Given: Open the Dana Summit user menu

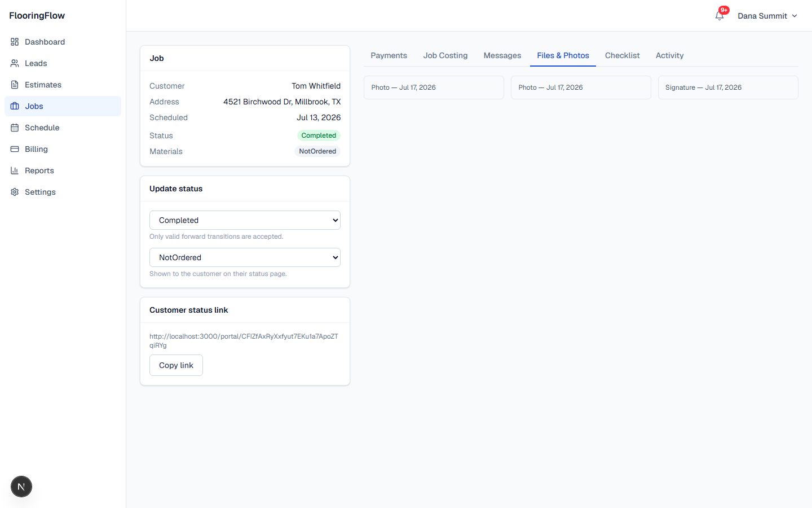Looking at the screenshot, I should [x=767, y=16].
